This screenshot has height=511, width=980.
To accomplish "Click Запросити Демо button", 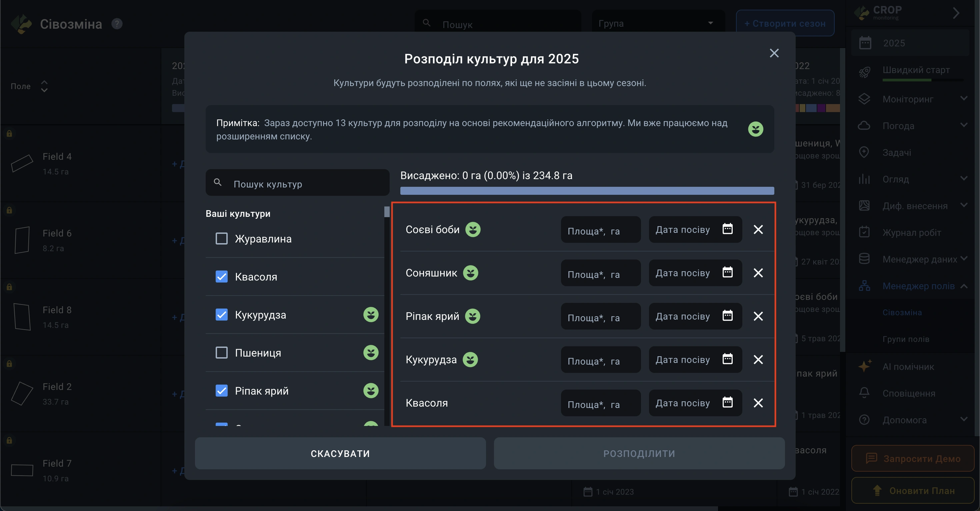I will point(912,458).
